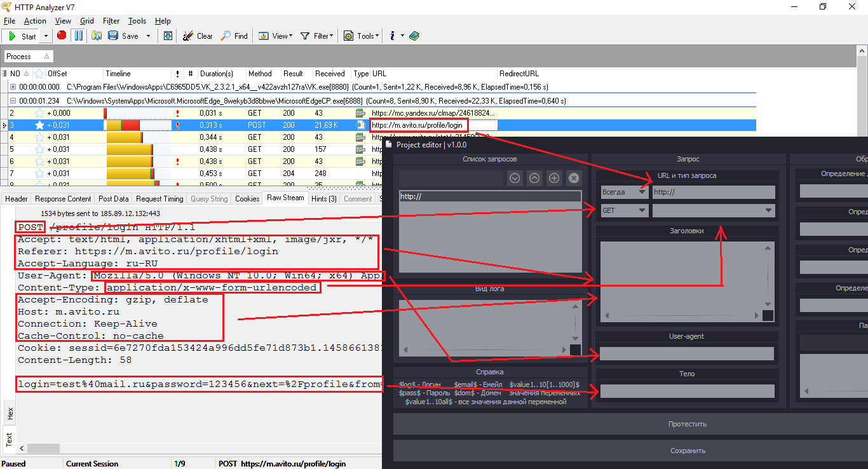
Task: Click the move request up arrow icon
Action: click(x=534, y=179)
